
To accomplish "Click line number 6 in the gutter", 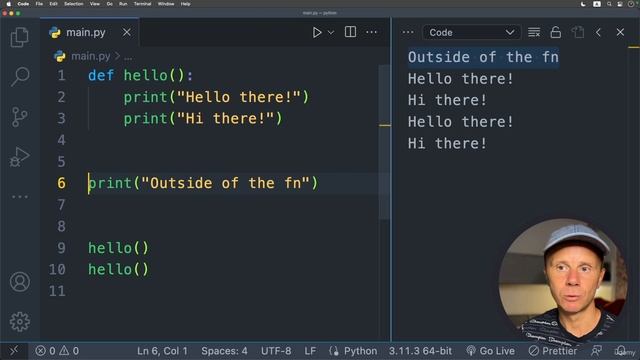I will pos(61,183).
